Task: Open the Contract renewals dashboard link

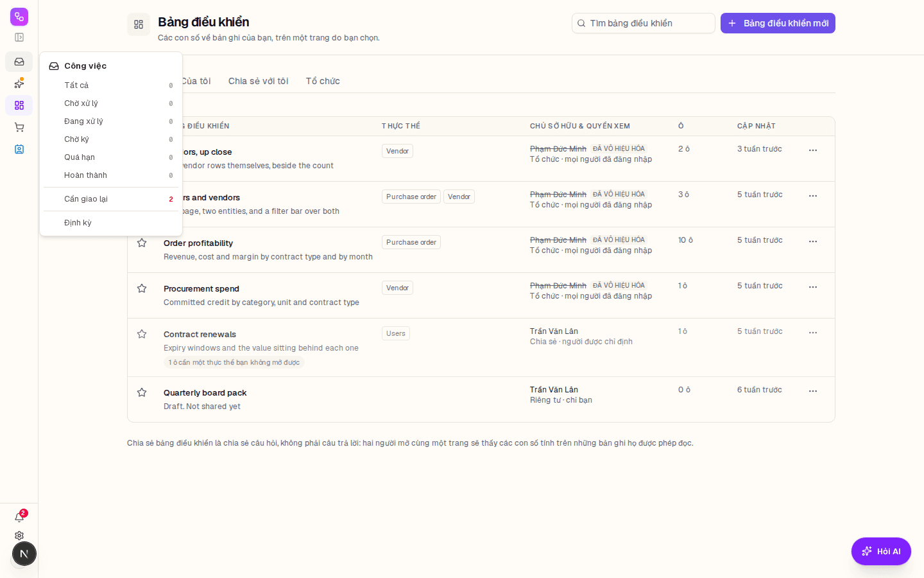Action: (200, 335)
